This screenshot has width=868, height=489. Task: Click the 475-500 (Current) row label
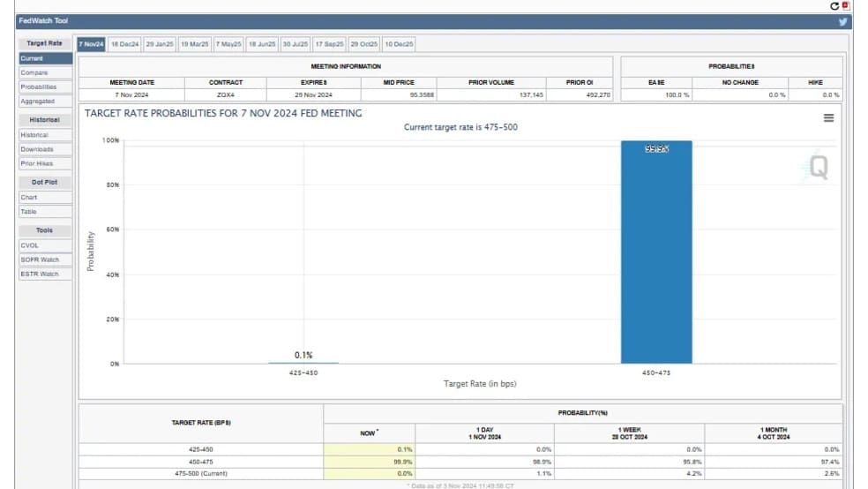(200, 473)
